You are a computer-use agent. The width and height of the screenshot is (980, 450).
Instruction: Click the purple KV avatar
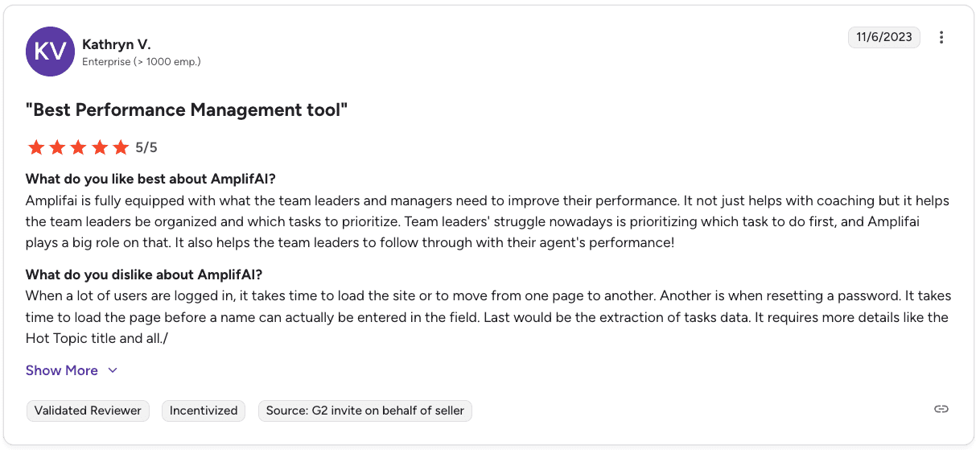coord(51,52)
